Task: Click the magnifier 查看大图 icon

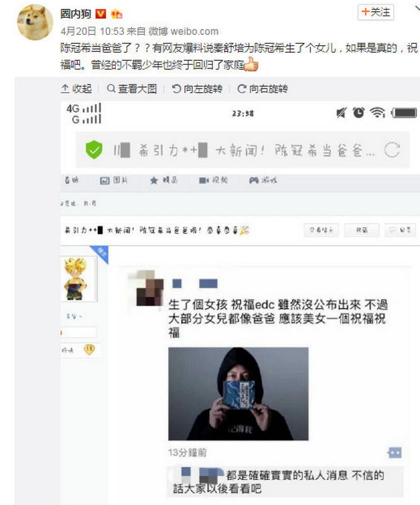Action: [x=111, y=88]
